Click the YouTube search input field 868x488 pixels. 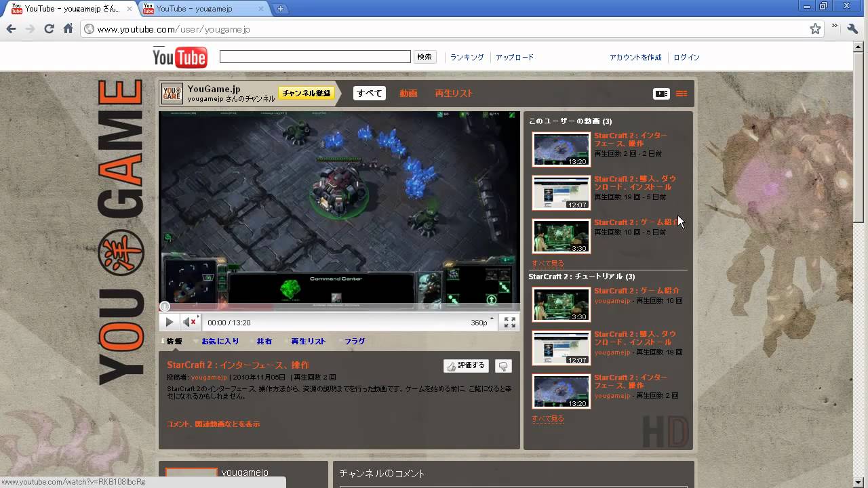[315, 57]
